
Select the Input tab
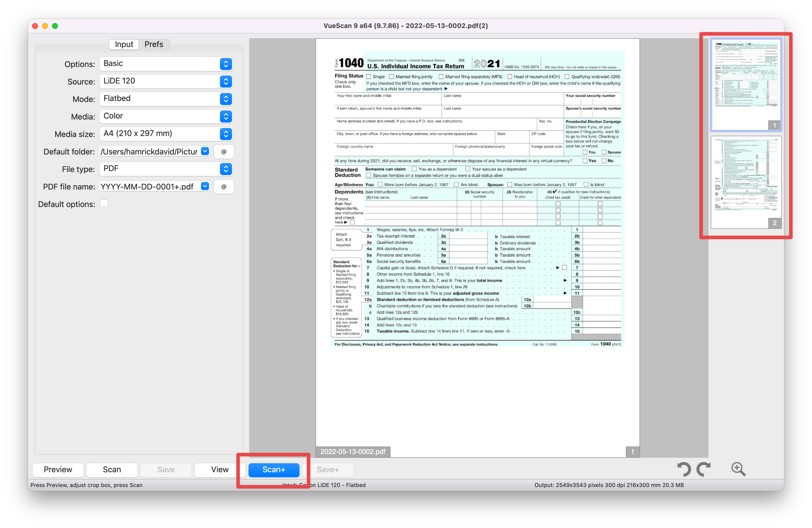(x=124, y=44)
